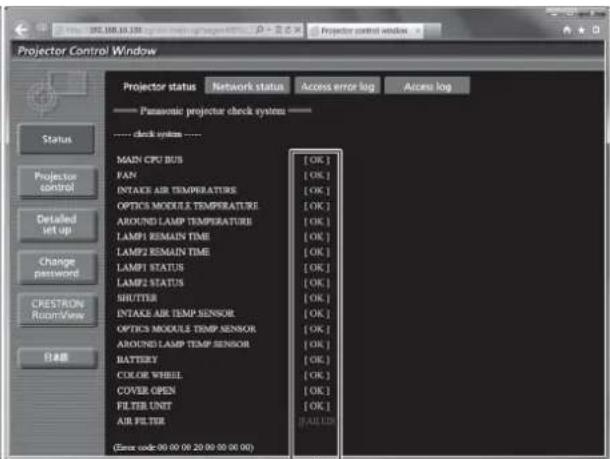Select the Projector control window browser tab

(x=365, y=30)
